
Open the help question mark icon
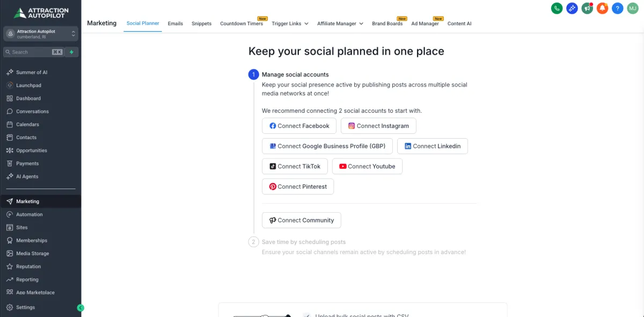(x=618, y=8)
